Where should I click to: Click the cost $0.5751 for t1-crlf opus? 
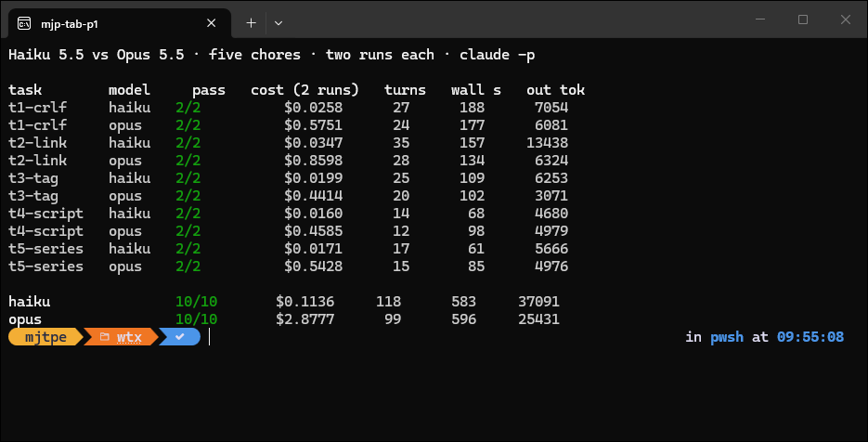tap(314, 125)
